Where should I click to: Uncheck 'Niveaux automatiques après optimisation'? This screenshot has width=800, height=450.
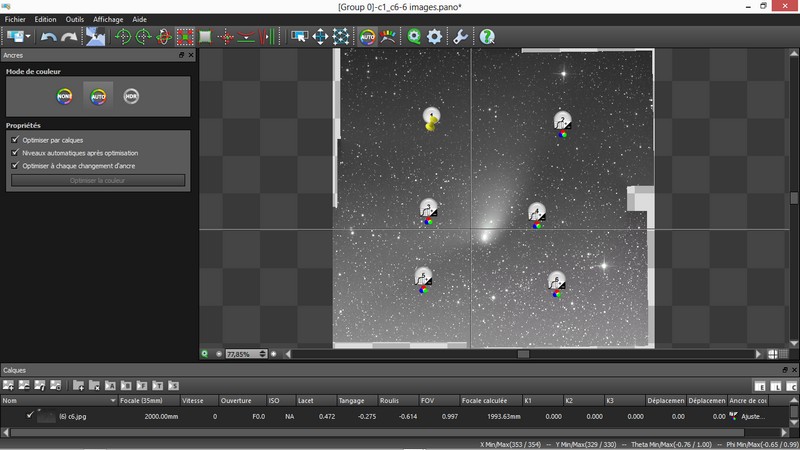coord(15,153)
